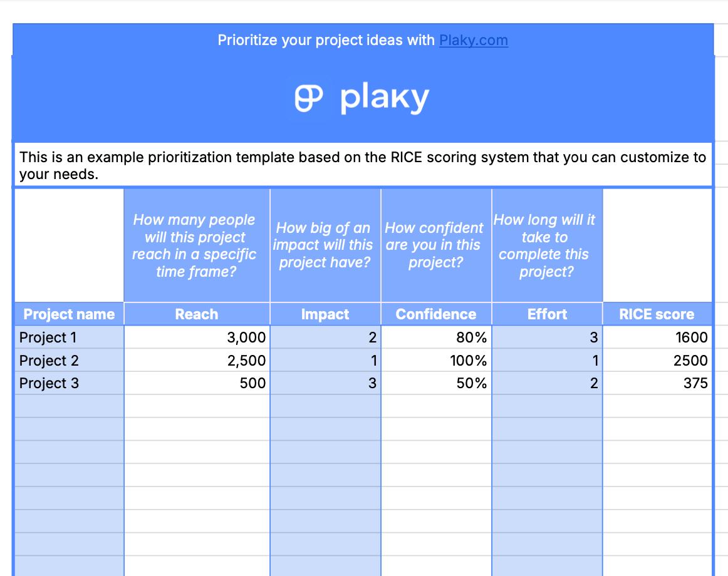Click the Impact column header
This screenshot has height=576, width=728.
(x=325, y=314)
